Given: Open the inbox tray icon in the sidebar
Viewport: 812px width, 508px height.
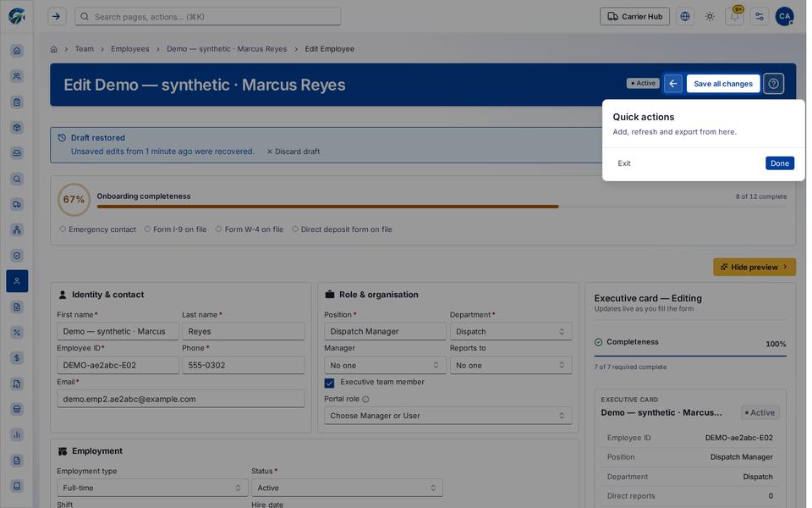Looking at the screenshot, I should pyautogui.click(x=17, y=153).
